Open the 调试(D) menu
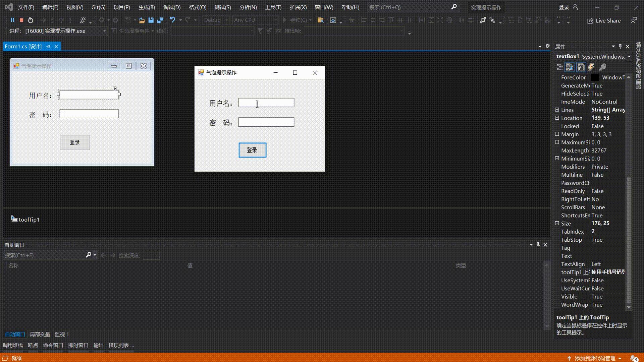Screen dimensions: 644x362 click(171, 7)
